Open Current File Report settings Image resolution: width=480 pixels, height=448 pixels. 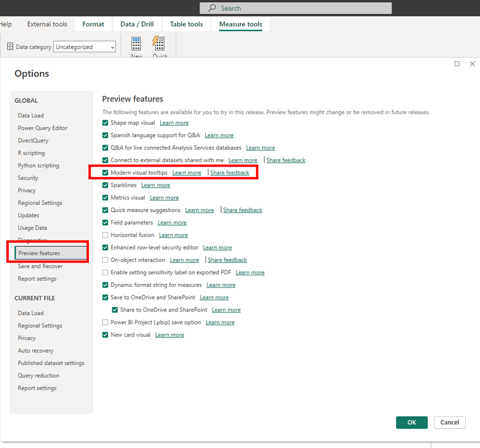[37, 388]
